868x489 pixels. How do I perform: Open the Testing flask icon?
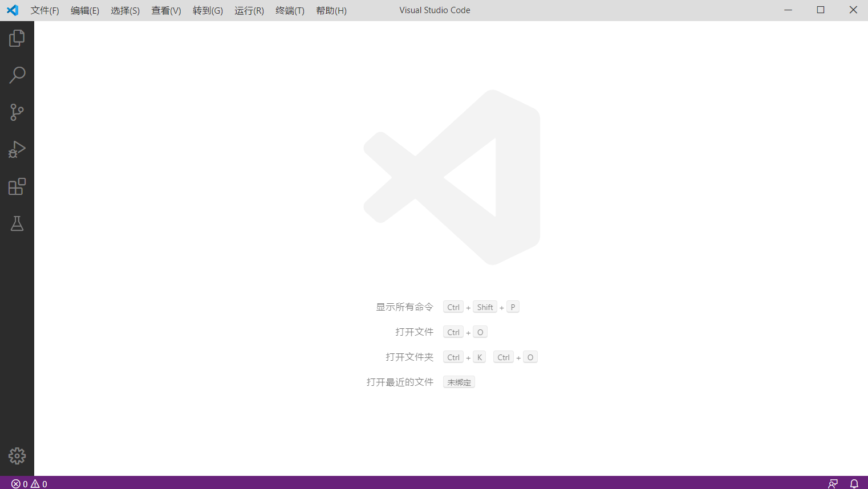pos(17,223)
